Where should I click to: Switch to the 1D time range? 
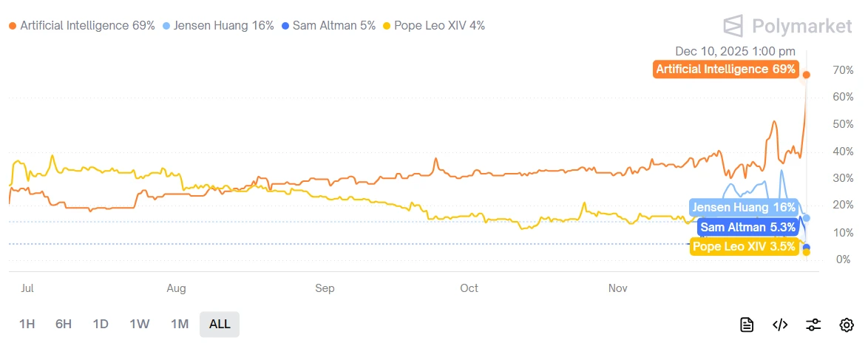click(x=101, y=324)
